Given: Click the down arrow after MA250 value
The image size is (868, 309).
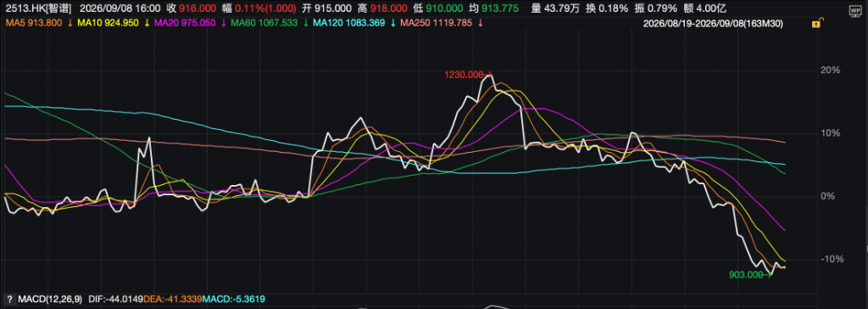Looking at the screenshot, I should click(x=480, y=23).
